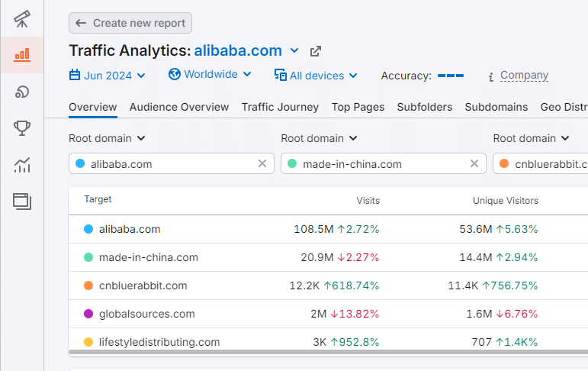Click the green swatch in made-in-china.com field
Screen dimensions: 588x371
[292, 163]
